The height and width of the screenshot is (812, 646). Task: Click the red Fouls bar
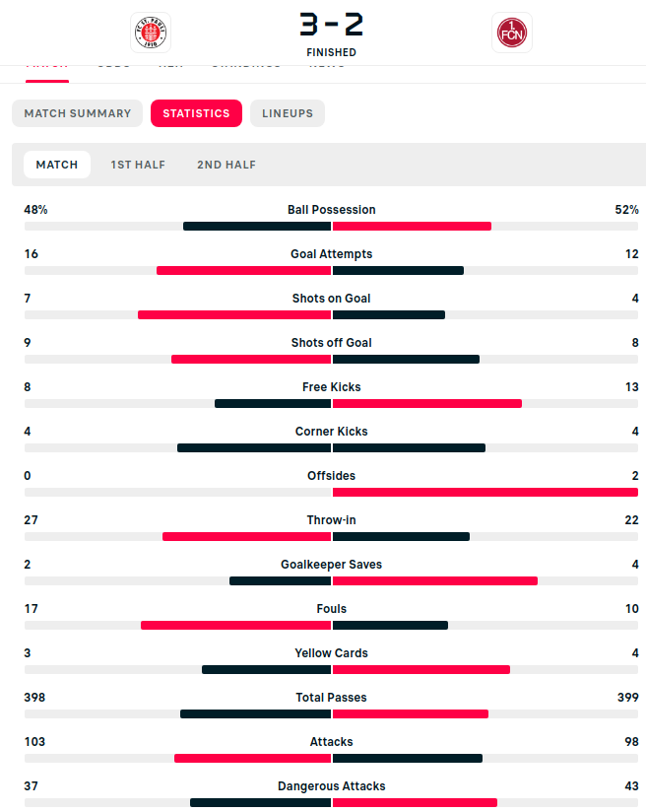pos(235,626)
